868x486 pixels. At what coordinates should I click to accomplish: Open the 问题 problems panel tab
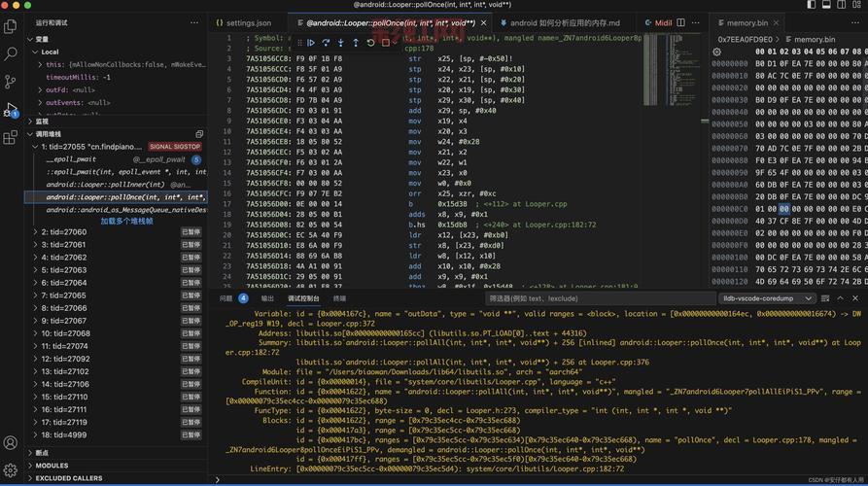[226, 298]
